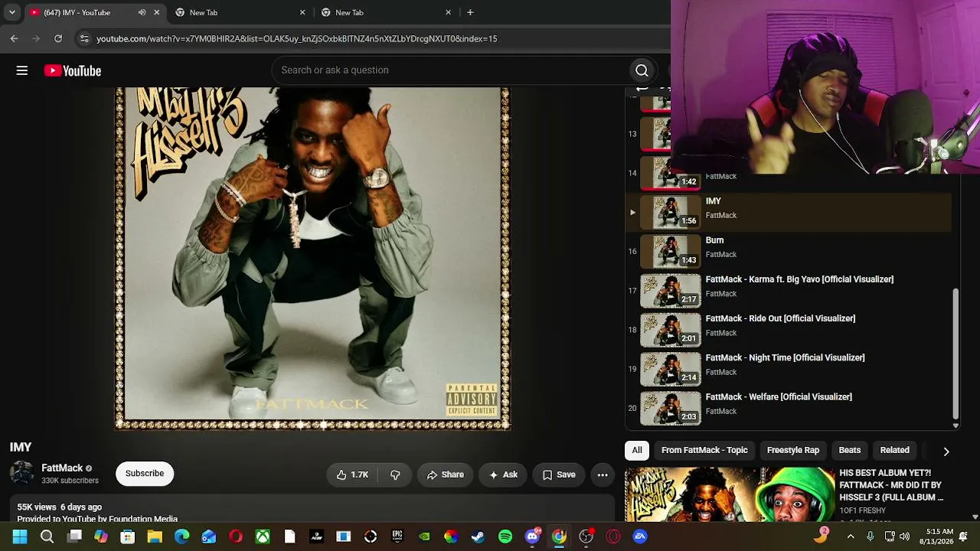Select the currently playing IMY playlist item
The height and width of the screenshot is (551, 980).
pos(789,212)
